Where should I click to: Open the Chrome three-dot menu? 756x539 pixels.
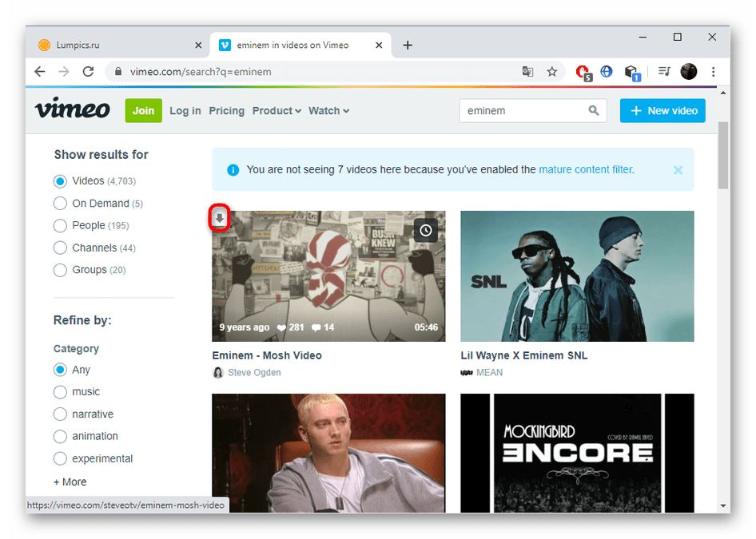coord(713,72)
